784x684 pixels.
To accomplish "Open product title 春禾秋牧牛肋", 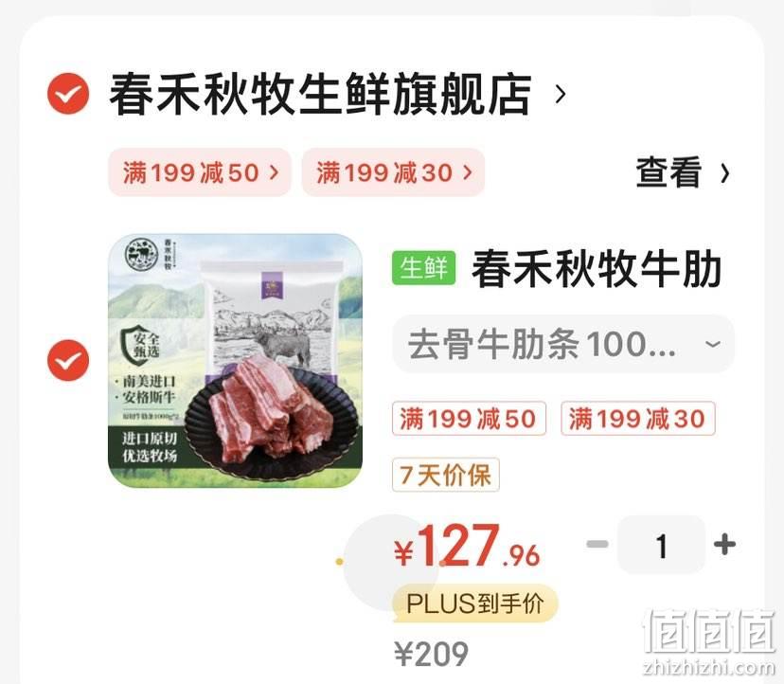I will (597, 269).
